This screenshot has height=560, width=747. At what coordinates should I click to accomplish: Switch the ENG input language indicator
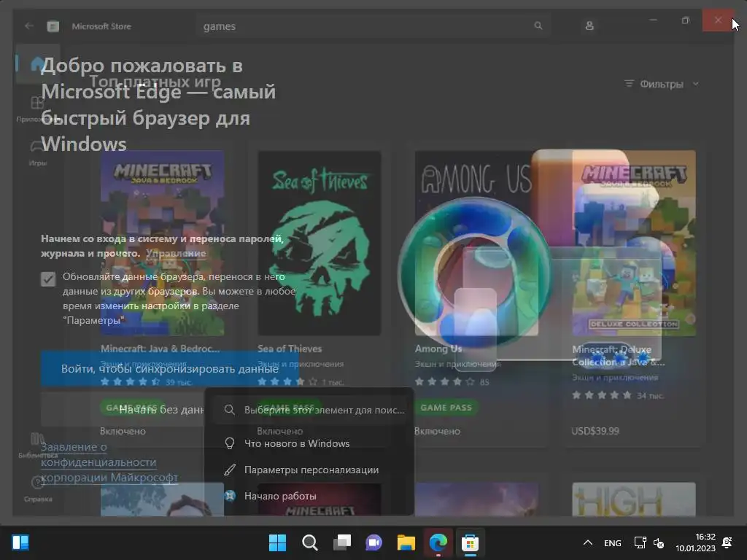pyautogui.click(x=613, y=542)
